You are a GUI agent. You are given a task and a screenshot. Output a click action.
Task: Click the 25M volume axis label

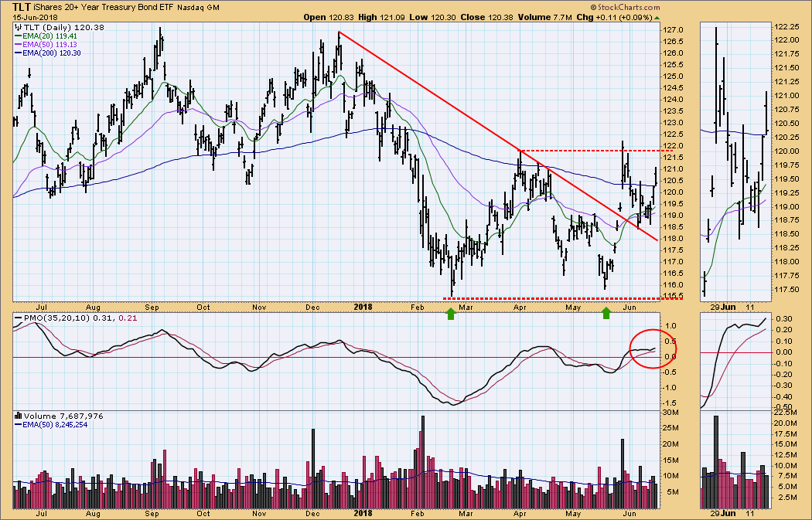pos(672,428)
